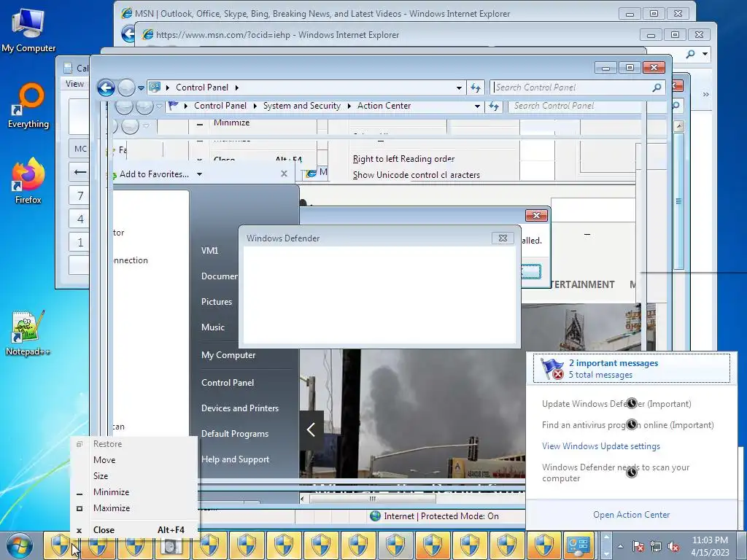The height and width of the screenshot is (560, 747).
Task: Click the Internet Explorer search magnifier
Action: (690, 54)
